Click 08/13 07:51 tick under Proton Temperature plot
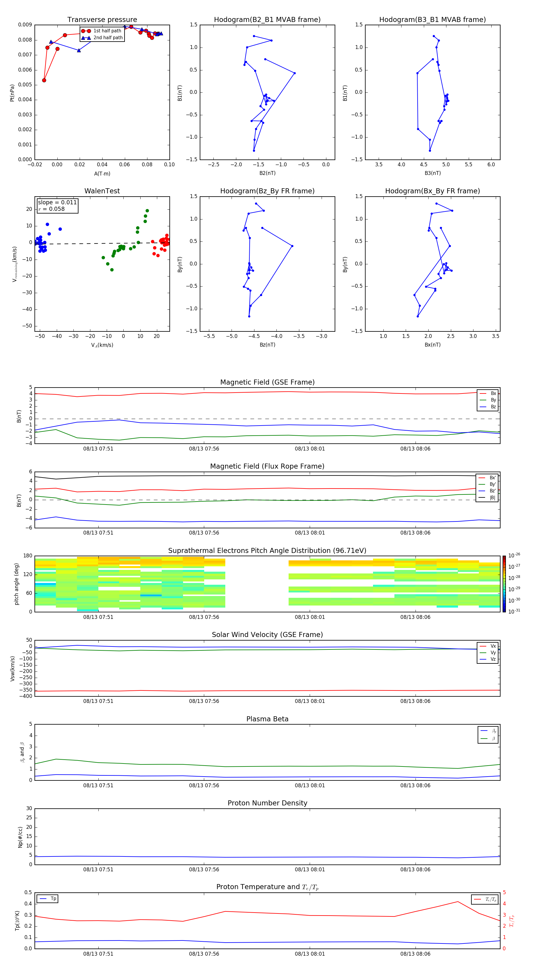The image size is (535, 980). [x=98, y=954]
